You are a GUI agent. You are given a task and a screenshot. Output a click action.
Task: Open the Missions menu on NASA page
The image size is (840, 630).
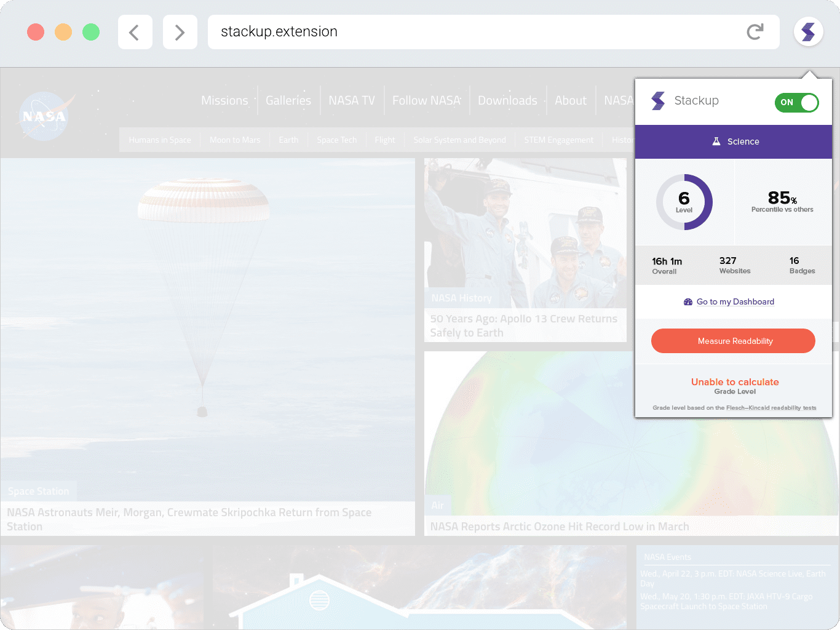point(224,100)
